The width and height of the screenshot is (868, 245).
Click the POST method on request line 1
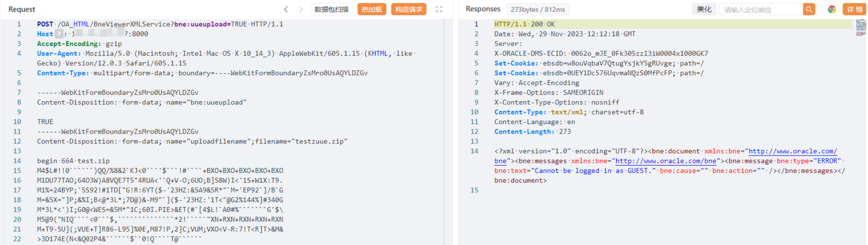point(45,24)
